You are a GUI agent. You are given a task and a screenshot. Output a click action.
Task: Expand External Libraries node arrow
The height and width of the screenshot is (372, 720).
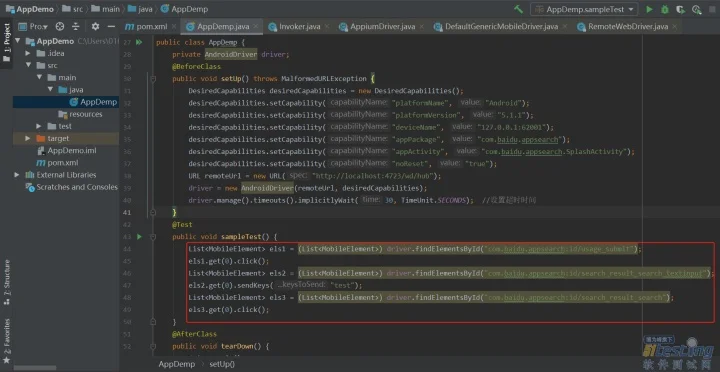click(17, 175)
